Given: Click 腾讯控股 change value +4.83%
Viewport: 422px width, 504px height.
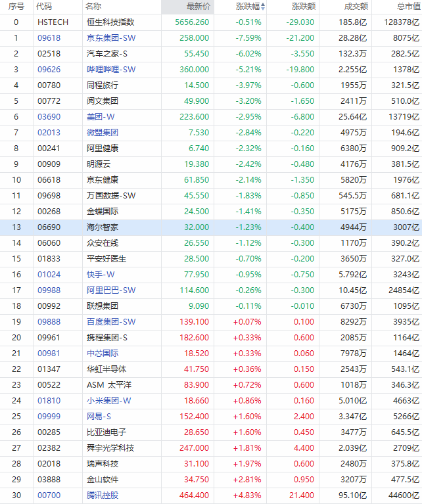Looking at the screenshot, I should click(247, 495).
